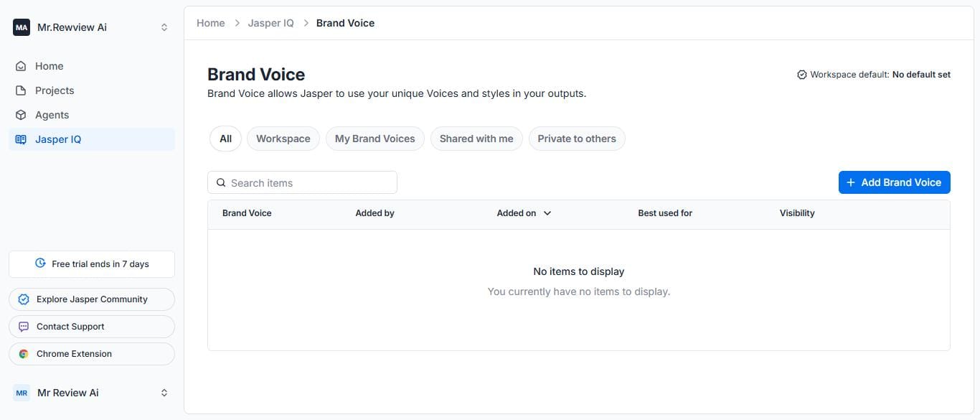Viewport: 980px width, 420px height.
Task: Click the Added by column header
Action: point(375,213)
